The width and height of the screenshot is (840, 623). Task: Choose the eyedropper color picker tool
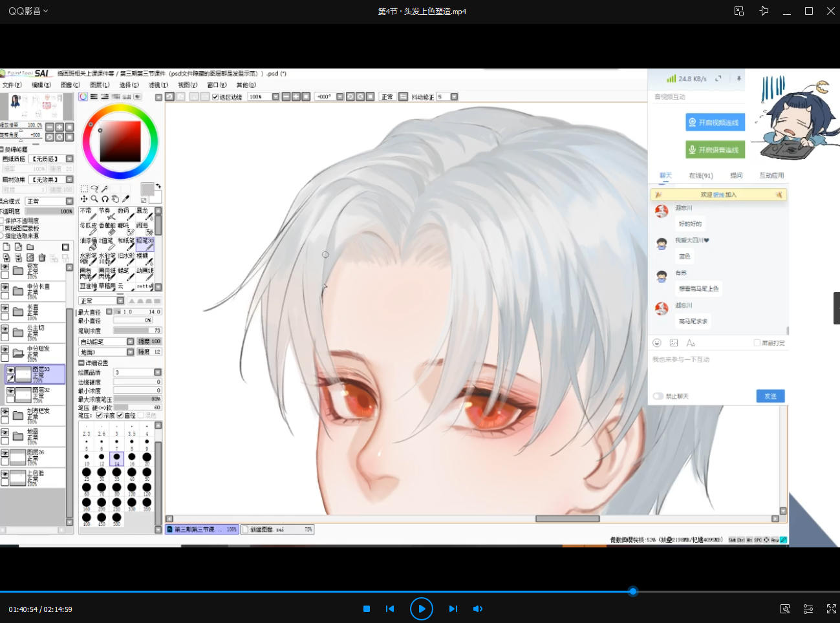(126, 199)
